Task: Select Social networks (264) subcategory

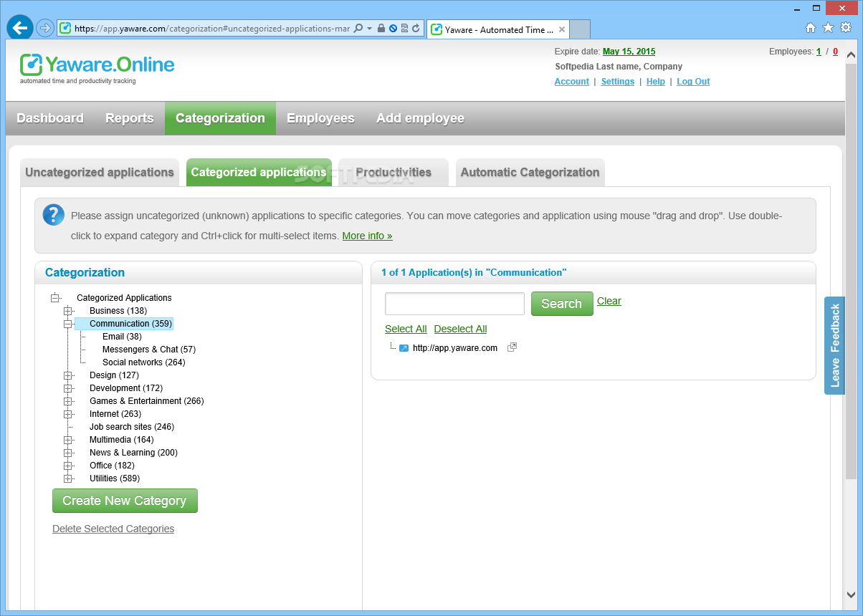Action: click(144, 362)
